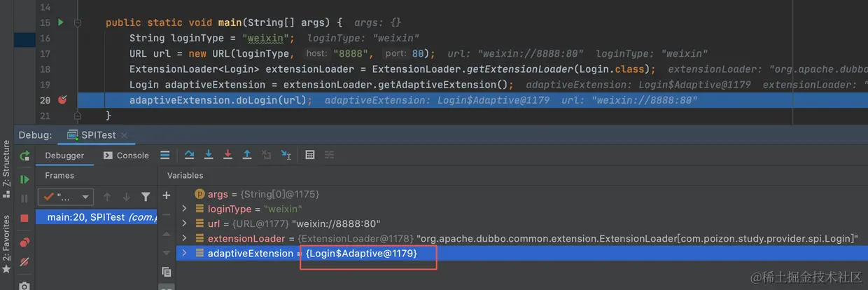Viewport: 868px width, 290px height.
Task: Click the Frames panel header
Action: point(59,175)
